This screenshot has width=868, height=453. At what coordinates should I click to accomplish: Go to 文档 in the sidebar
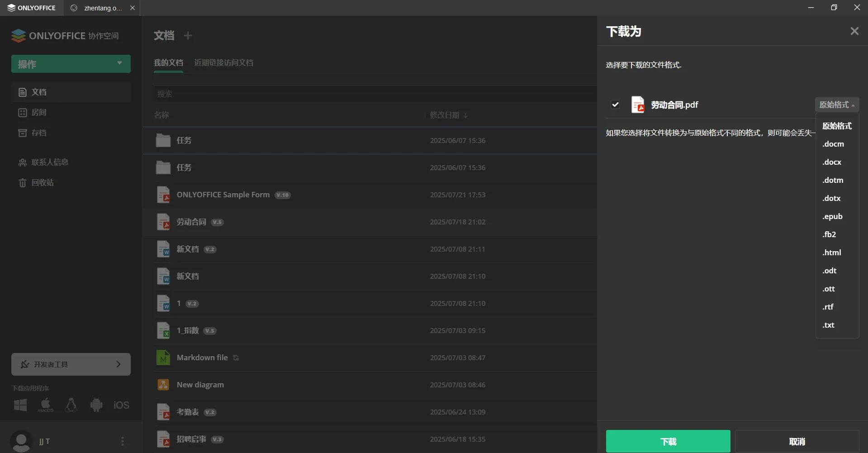coord(71,92)
